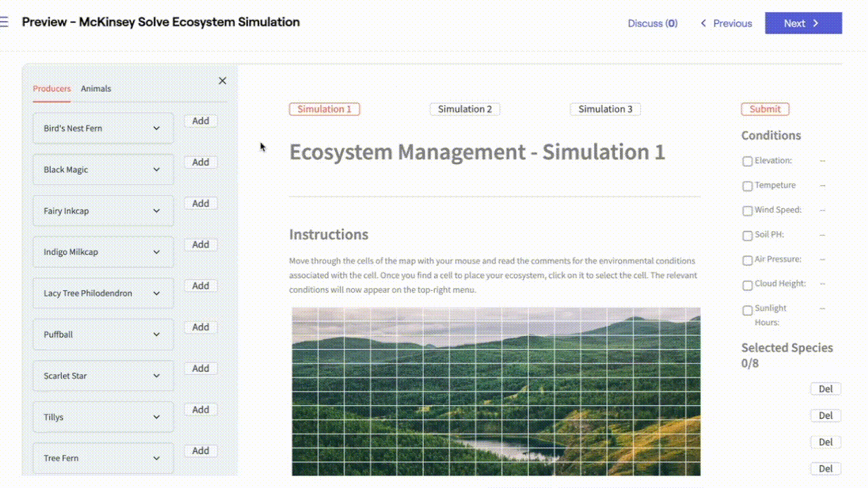The image size is (868, 488).
Task: Add Scarlet Star to selected species
Action: pyautogui.click(x=200, y=369)
